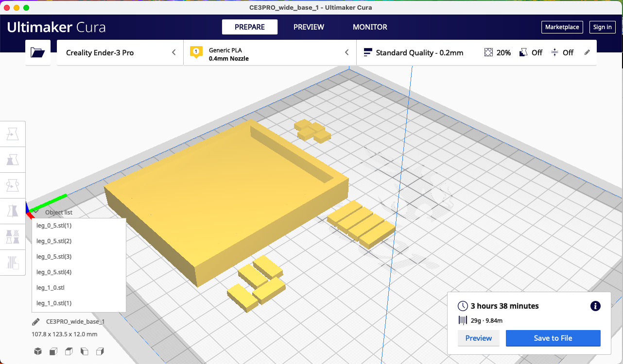The width and height of the screenshot is (623, 364).
Task: Click the infill icon showing 20%
Action: (489, 52)
